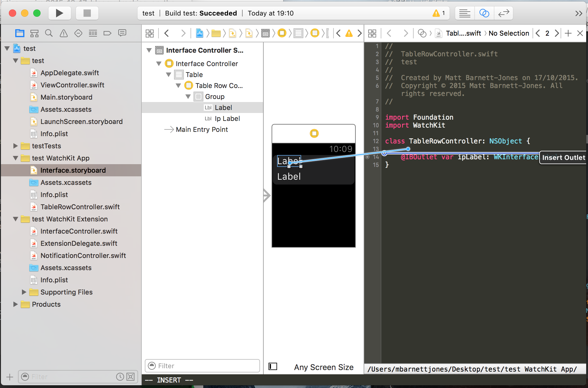Open the Find navigator magnifying glass icon

49,33
